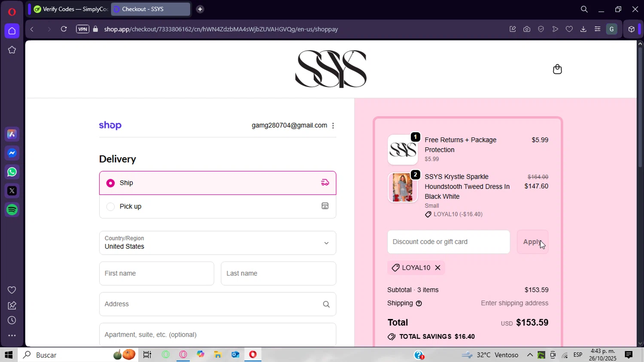
Task: Click the browser address bar URL
Action: [221, 29]
